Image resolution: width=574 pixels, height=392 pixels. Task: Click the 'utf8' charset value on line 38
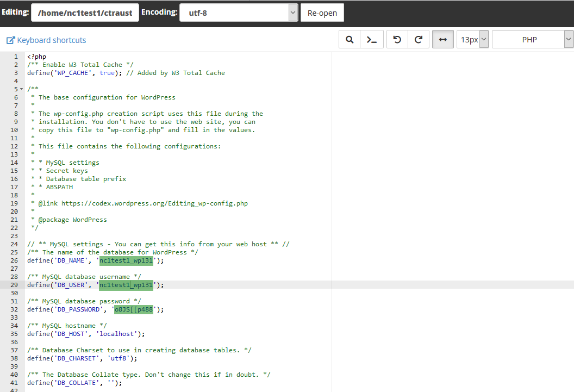point(118,358)
